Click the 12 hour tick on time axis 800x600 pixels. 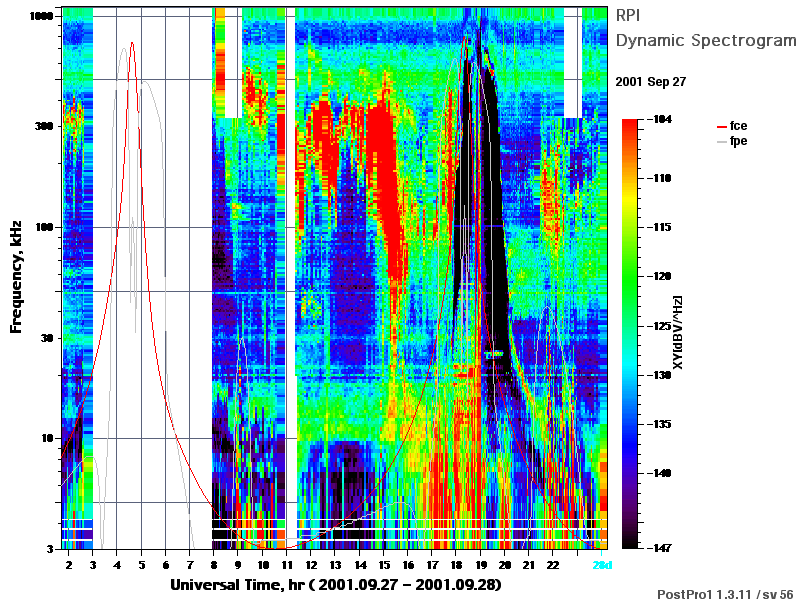click(311, 565)
